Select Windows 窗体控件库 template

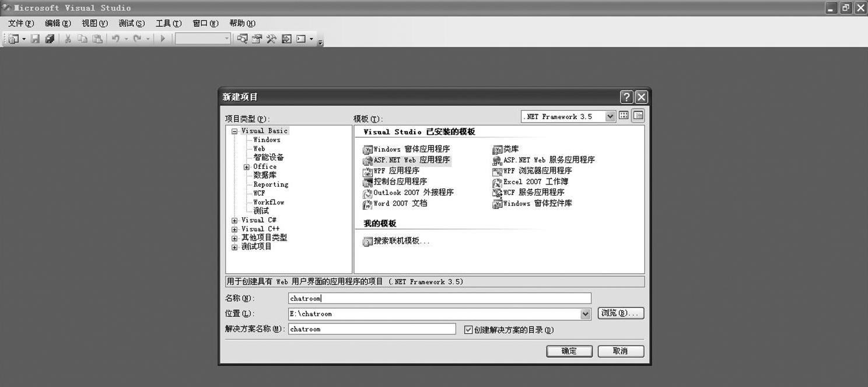point(533,204)
